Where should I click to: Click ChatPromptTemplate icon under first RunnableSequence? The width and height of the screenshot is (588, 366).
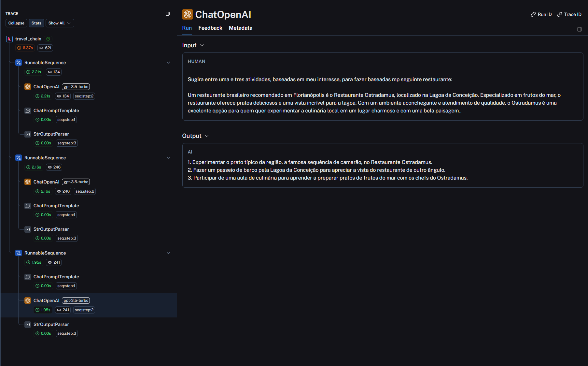click(x=28, y=110)
